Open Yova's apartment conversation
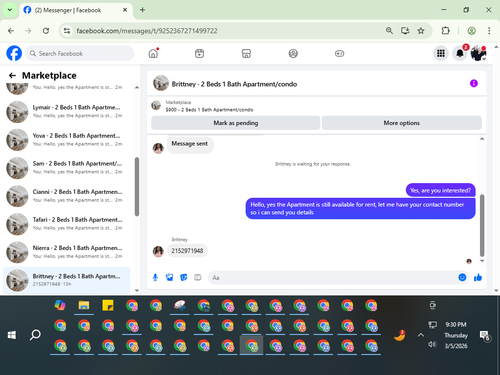Screen dimensions: 500x375 [67, 140]
